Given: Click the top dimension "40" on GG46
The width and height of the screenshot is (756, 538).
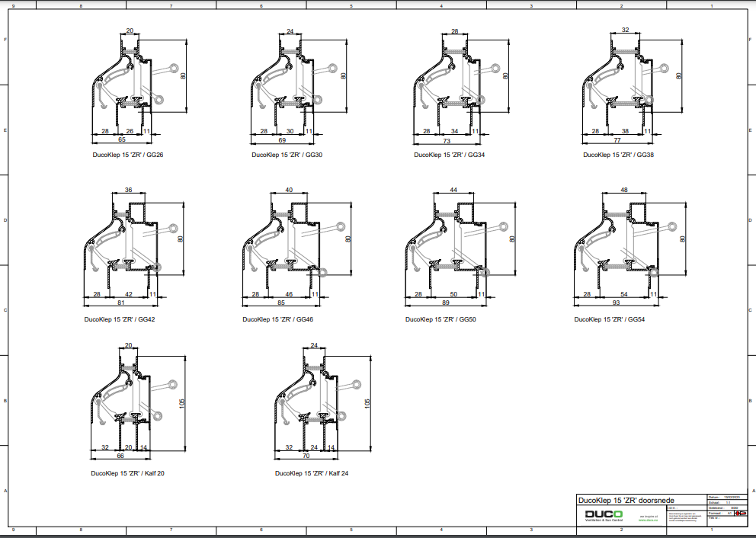Looking at the screenshot, I should (x=289, y=190).
